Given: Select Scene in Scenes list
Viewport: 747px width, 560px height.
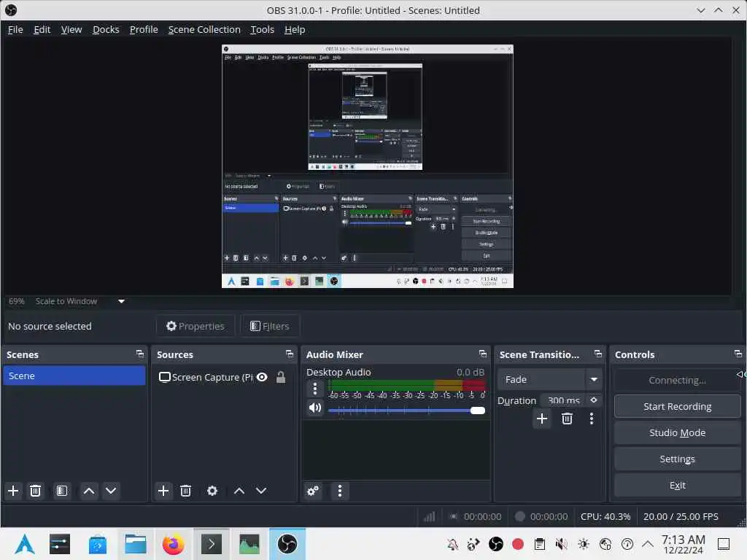Looking at the screenshot, I should (x=74, y=376).
